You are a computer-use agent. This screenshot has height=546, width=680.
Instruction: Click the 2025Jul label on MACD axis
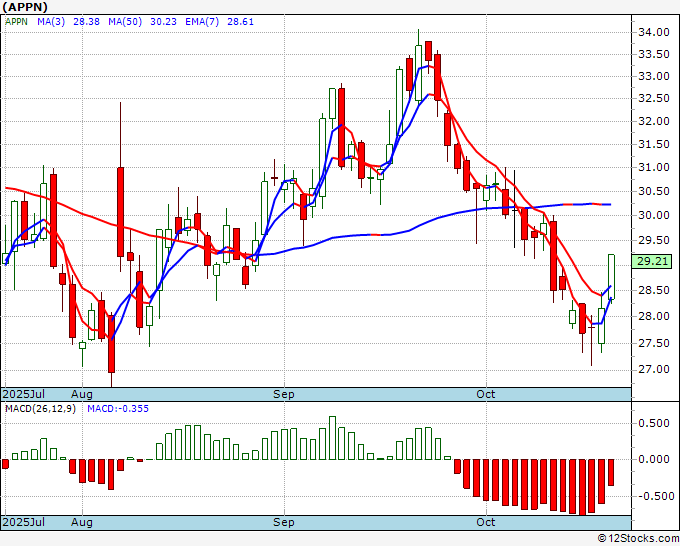24,522
